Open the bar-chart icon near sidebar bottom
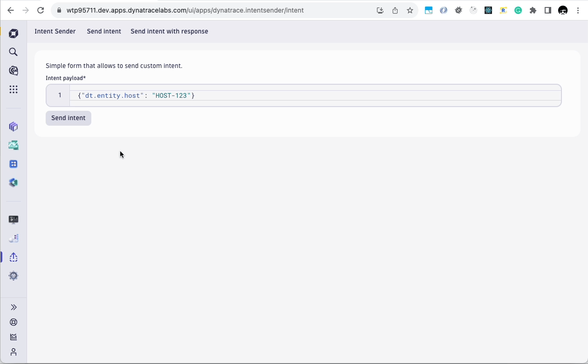Viewport: 588px width, 364px height. coord(14,337)
